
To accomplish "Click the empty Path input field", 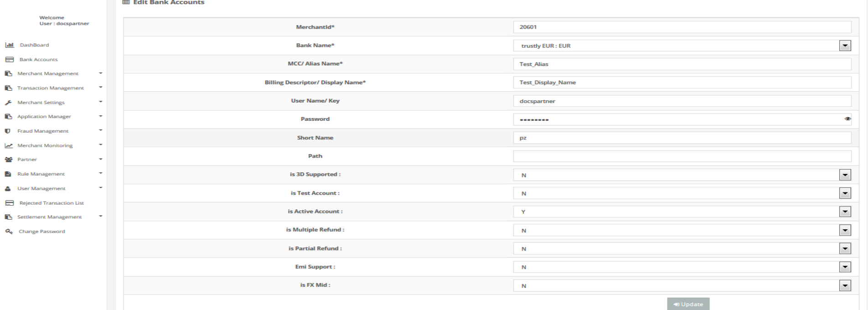I will pyautogui.click(x=682, y=156).
